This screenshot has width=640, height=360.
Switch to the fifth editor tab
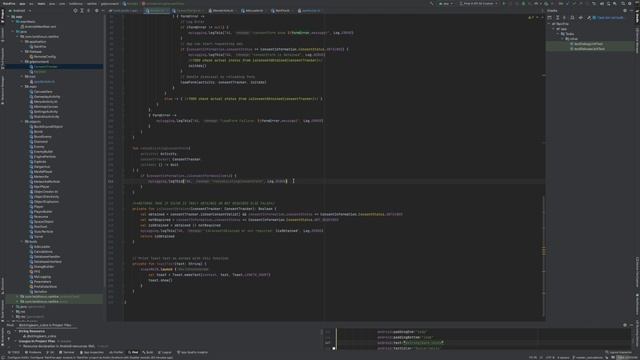[x=252, y=11]
